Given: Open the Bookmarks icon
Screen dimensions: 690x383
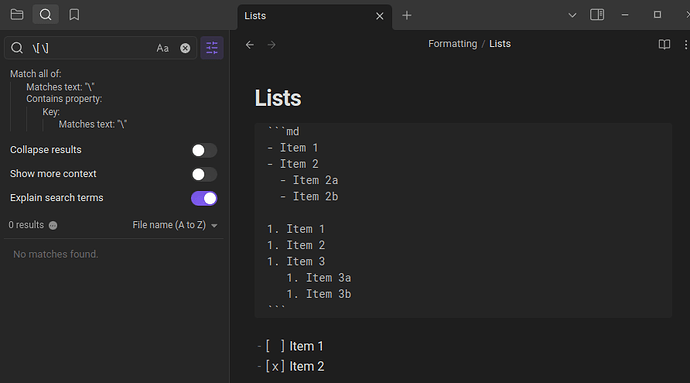Looking at the screenshot, I should coord(74,15).
